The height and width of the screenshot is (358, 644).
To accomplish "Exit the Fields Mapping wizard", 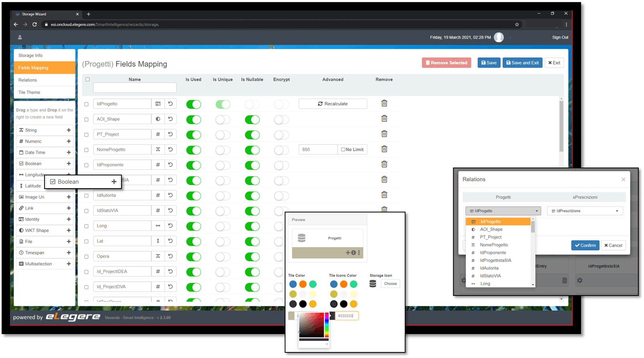I will point(554,63).
